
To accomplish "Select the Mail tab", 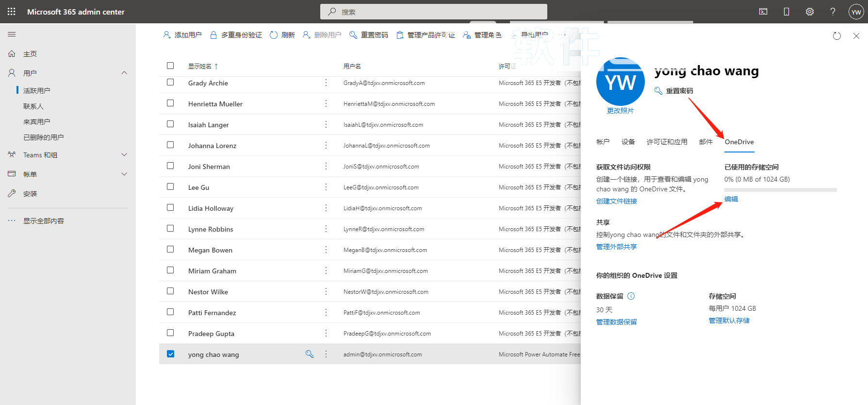I will [x=705, y=142].
